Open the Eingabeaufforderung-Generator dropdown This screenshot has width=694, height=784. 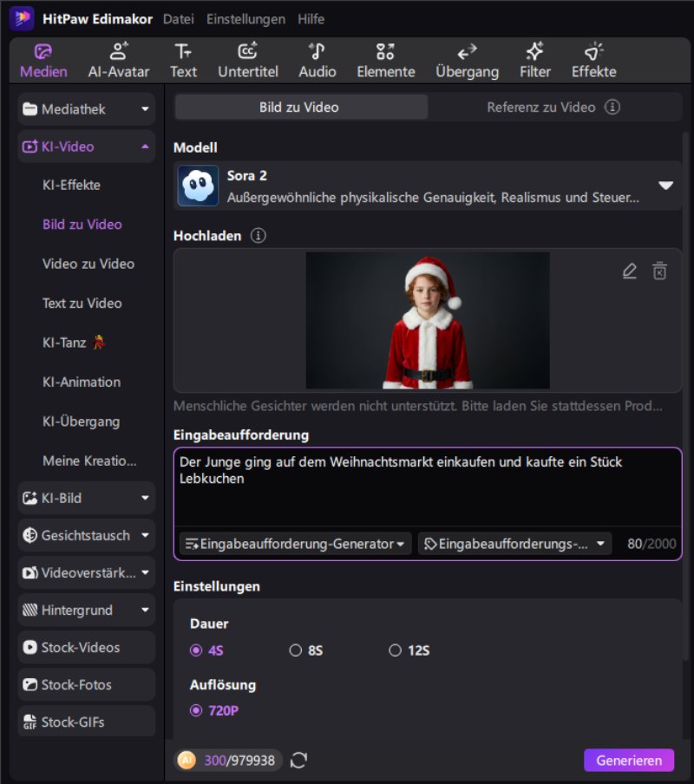[296, 545]
